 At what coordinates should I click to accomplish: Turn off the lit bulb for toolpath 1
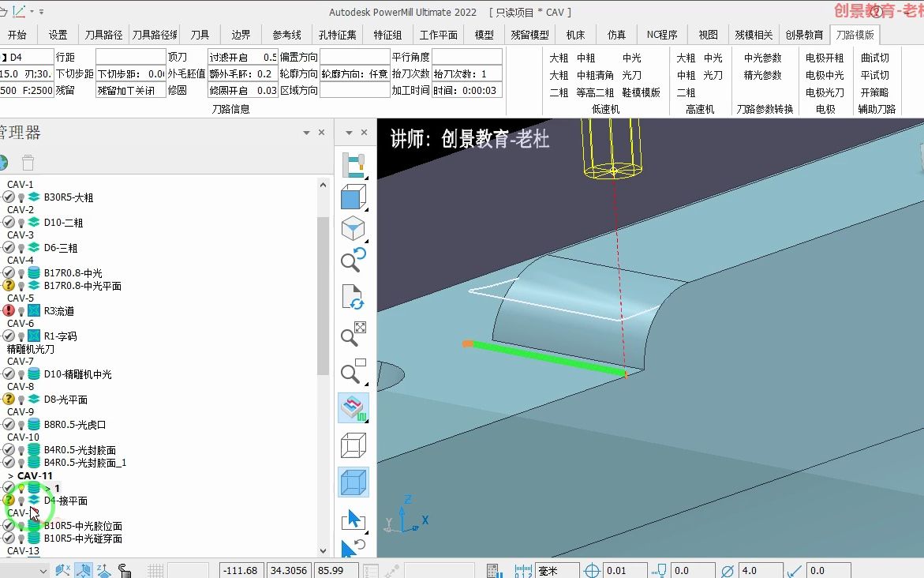coord(21,488)
